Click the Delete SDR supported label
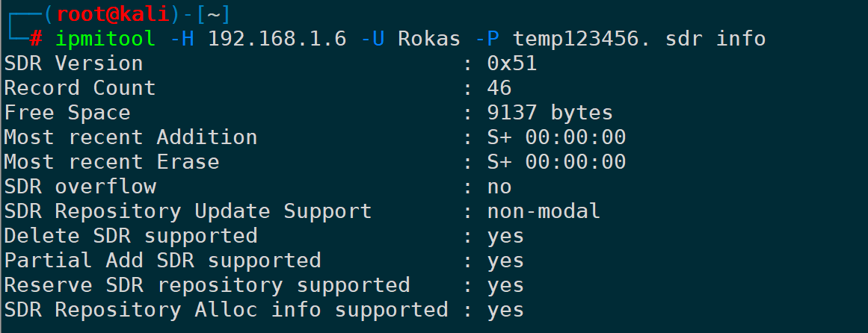 131,236
